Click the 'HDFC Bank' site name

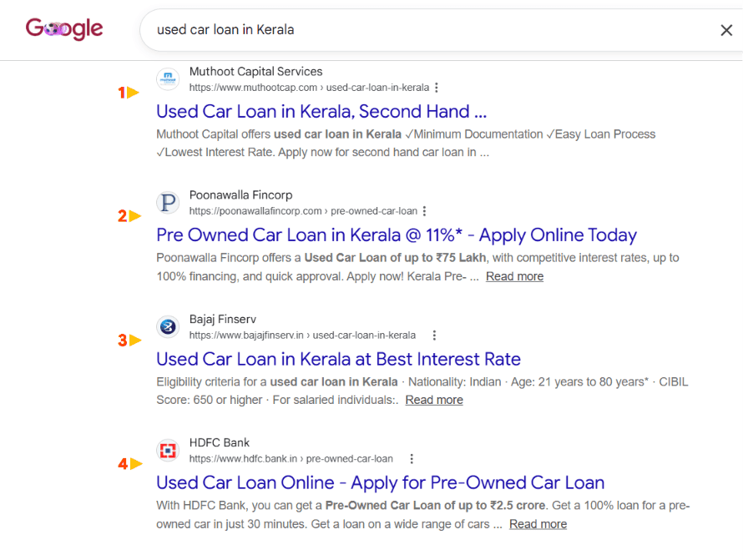tap(219, 443)
